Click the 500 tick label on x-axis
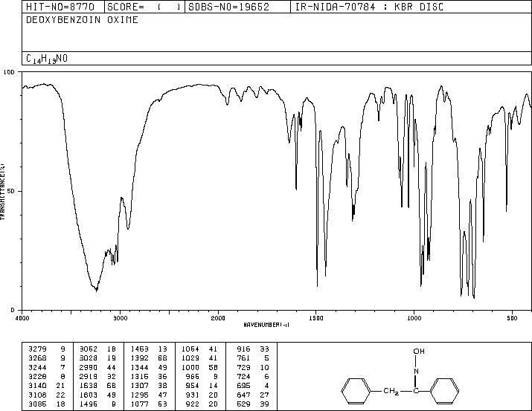Screen dimensions: 532x411 coord(512,318)
